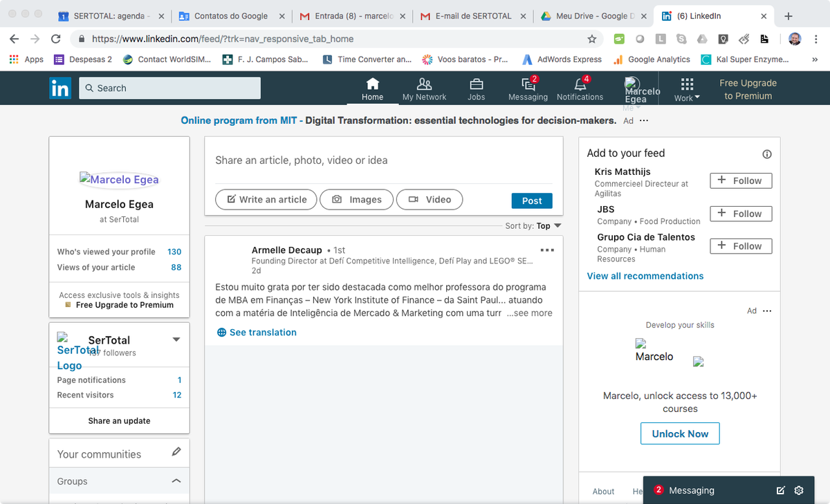Open Chrome profile avatar
Image resolution: width=830 pixels, height=504 pixels.
tap(795, 39)
